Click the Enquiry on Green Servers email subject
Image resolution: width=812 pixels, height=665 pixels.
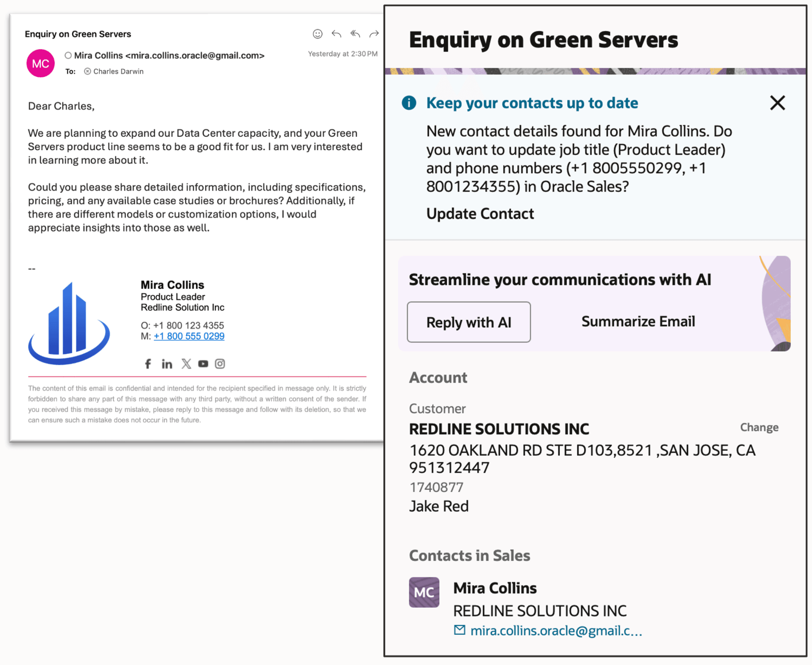coord(78,34)
